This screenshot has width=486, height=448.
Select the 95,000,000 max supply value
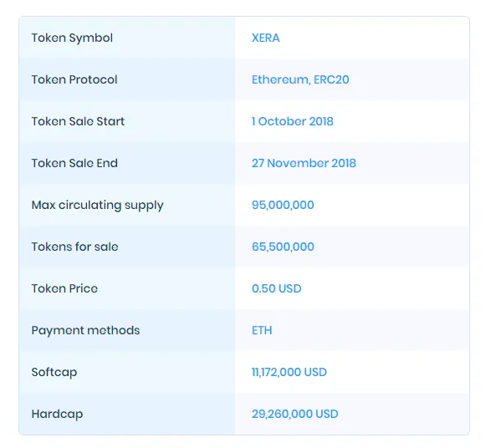tap(283, 205)
